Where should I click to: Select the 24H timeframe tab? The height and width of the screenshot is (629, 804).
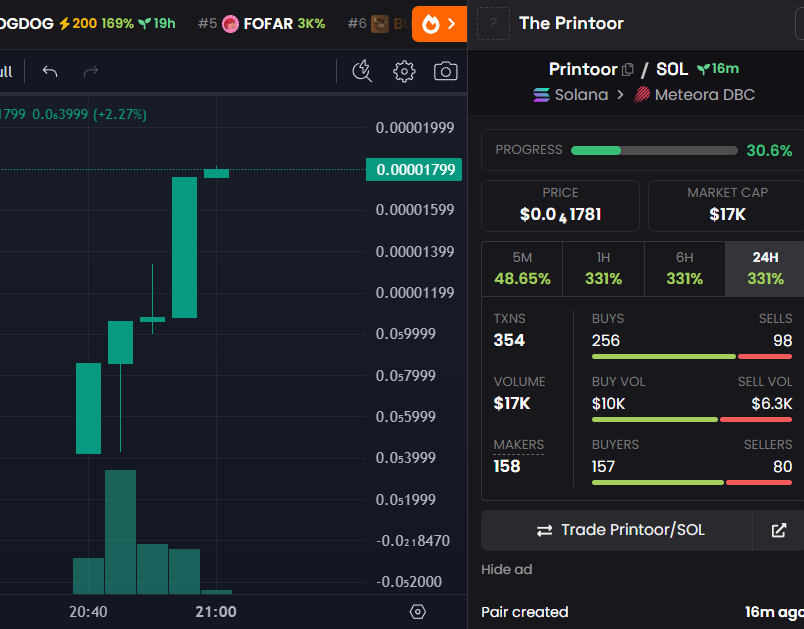point(765,269)
